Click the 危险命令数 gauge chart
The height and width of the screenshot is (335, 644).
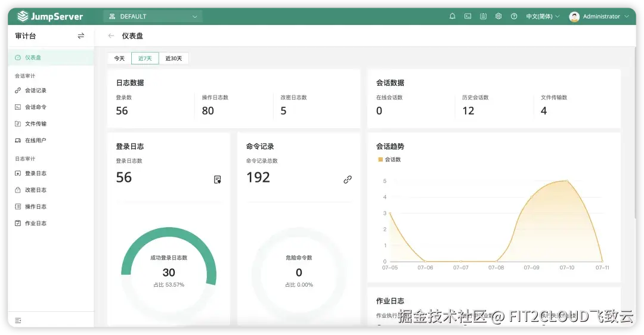pyautogui.click(x=299, y=274)
